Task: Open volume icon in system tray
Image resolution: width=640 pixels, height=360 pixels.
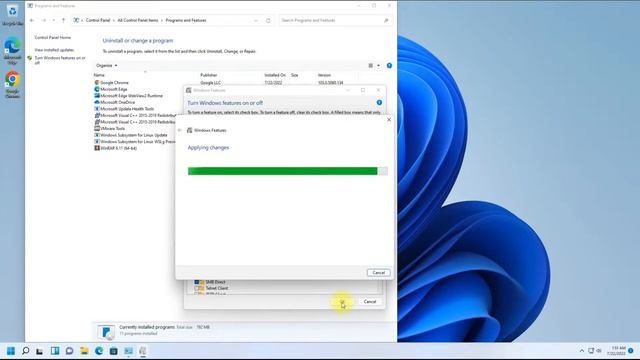Action: click(x=599, y=351)
